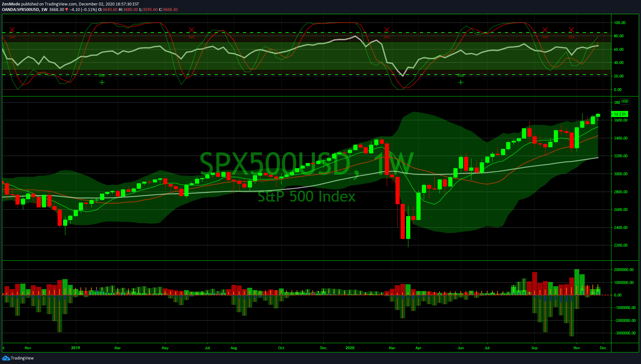641x364 pixels.
Task: Click the May label on time axis
Action: pos(165,348)
